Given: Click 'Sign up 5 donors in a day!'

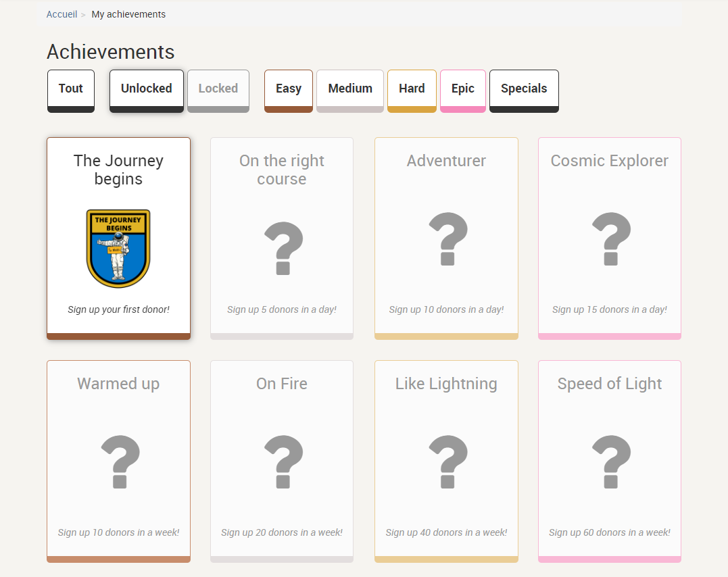Looking at the screenshot, I should pyautogui.click(x=282, y=309).
